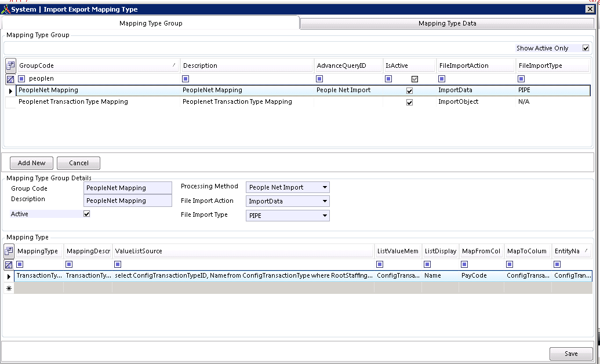Open the File Import Action dropdown

[325, 201]
